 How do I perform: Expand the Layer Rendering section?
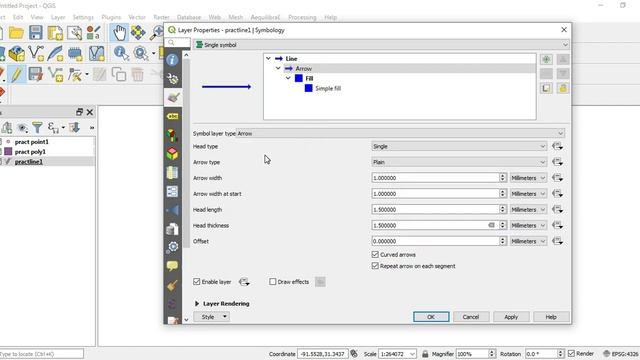(x=197, y=304)
